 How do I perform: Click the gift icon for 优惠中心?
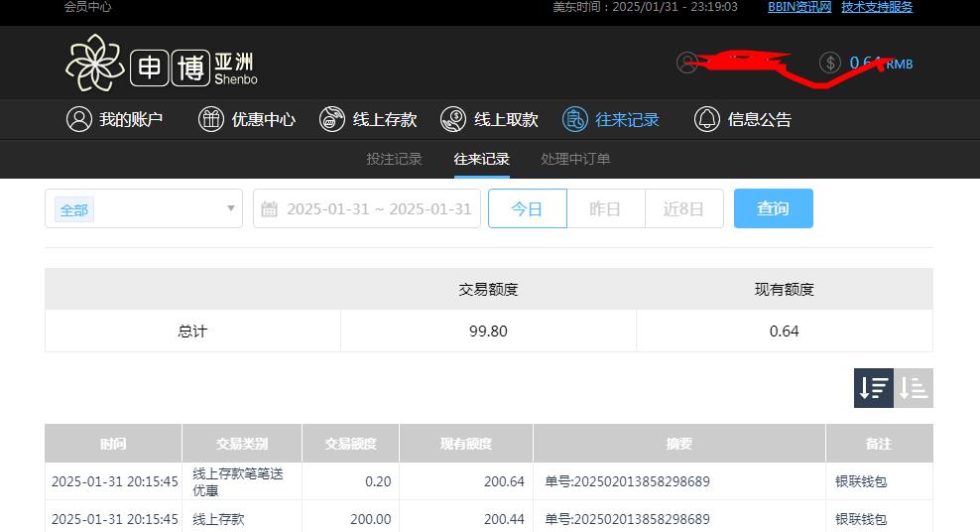211,119
